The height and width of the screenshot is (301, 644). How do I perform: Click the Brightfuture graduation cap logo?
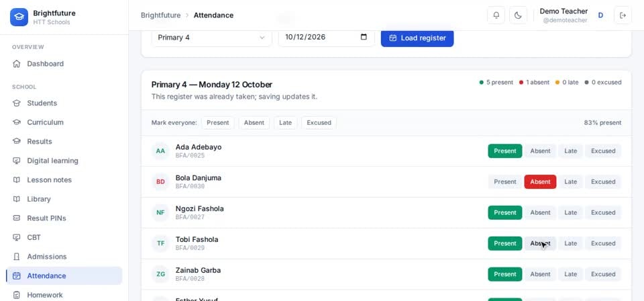point(19,17)
